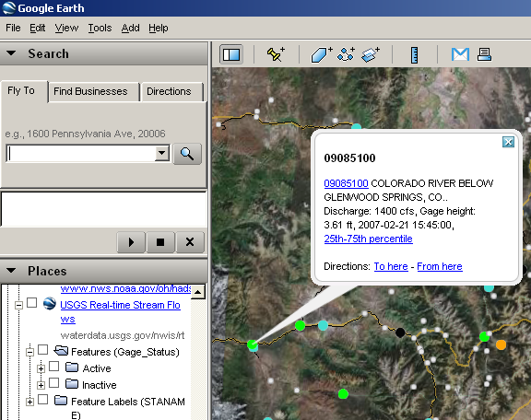Open the Edit menu
Image resolution: width=531 pixels, height=420 pixels.
37,28
